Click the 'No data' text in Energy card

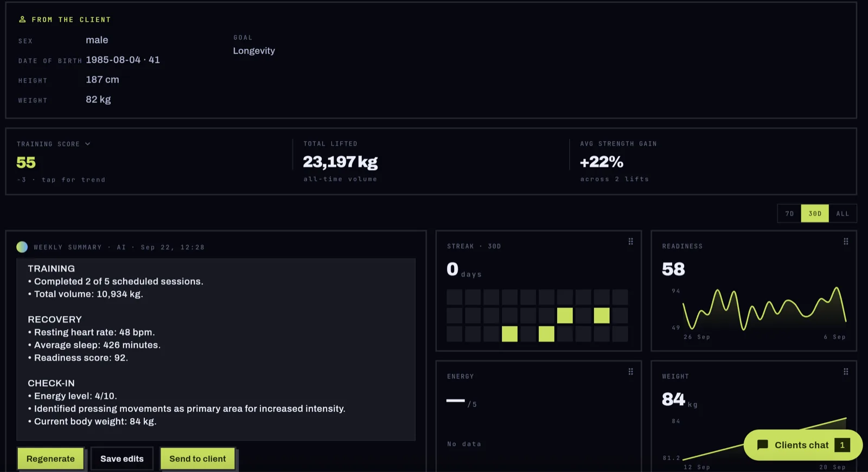464,444
